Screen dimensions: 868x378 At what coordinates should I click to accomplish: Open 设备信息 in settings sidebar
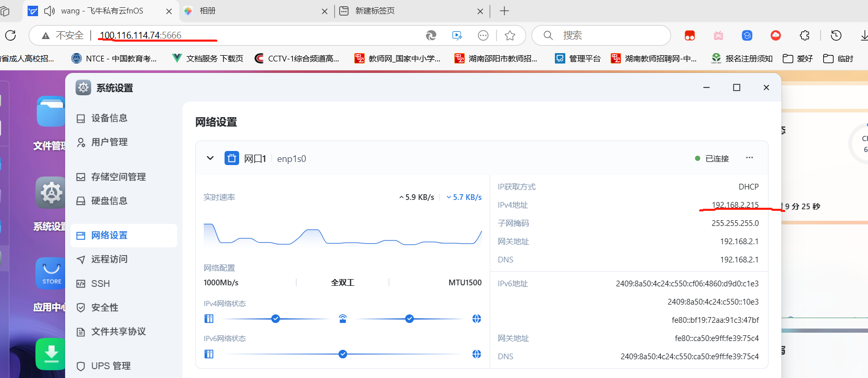[123, 118]
